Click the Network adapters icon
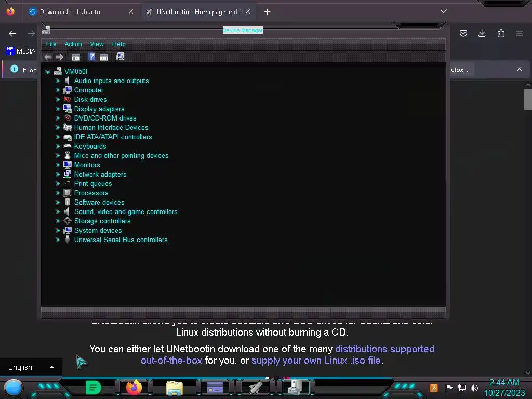This screenshot has width=532, height=399. [x=67, y=174]
